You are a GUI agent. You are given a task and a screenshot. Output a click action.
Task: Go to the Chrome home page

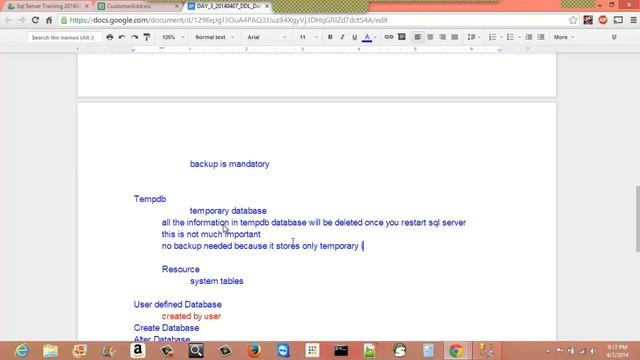click(49, 20)
